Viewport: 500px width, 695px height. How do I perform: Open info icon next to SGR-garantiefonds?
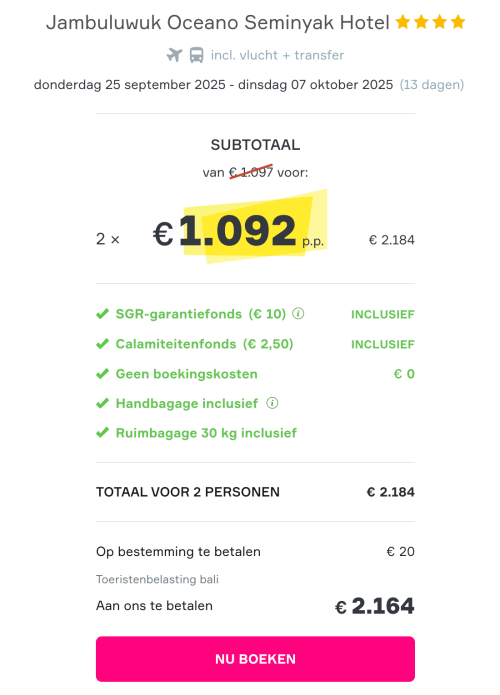[298, 314]
